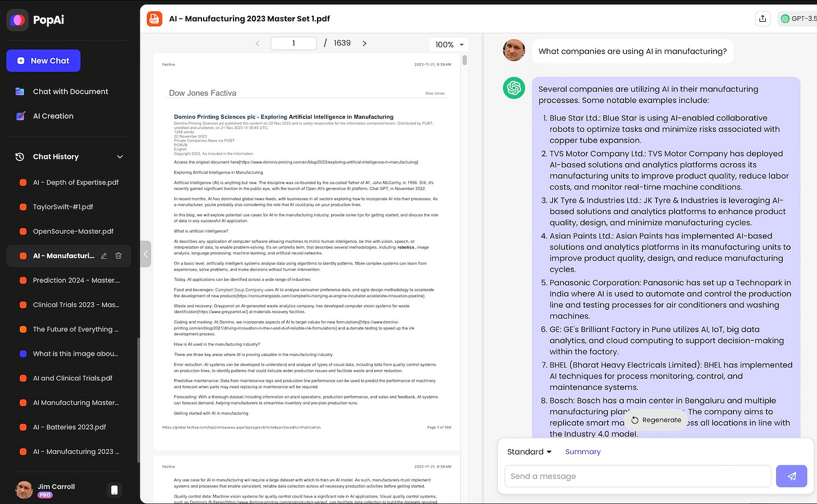The image size is (817, 504).
Task: Collapse the Chat History chevron
Action: (120, 157)
